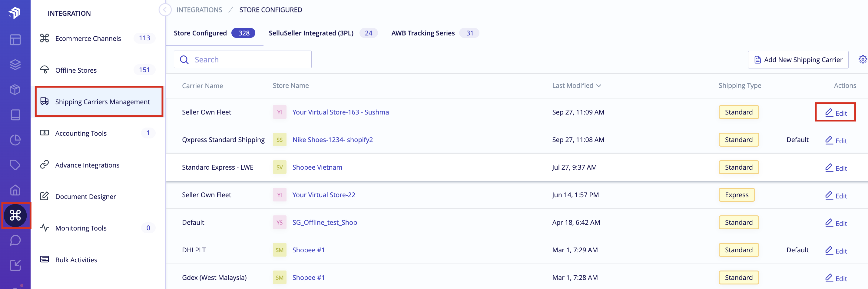The height and width of the screenshot is (289, 868).
Task: Open Monitoring Tools menu item
Action: coord(98,228)
